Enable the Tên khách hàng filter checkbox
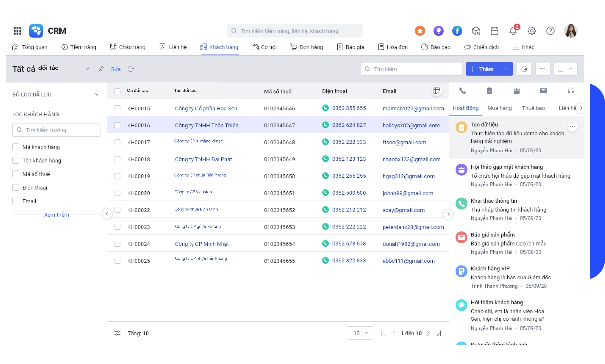 [16, 160]
